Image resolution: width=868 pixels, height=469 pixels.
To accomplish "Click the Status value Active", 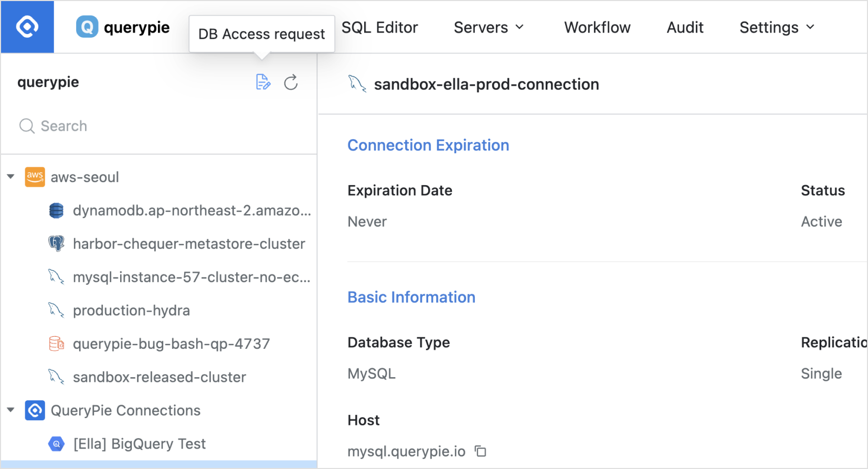I will 821,221.
